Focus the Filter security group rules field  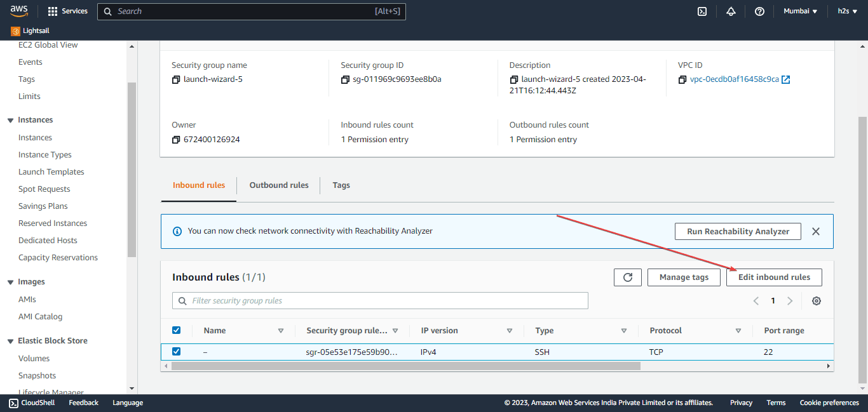click(380, 301)
